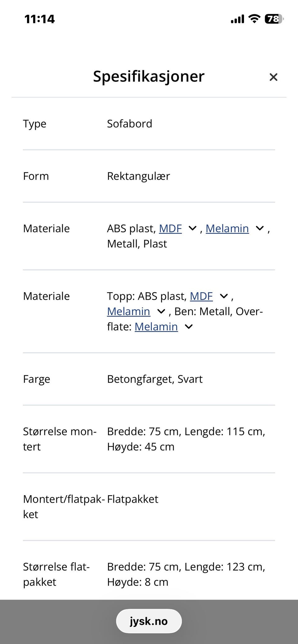
Task: Tap the Wi-Fi status icon
Action: tap(255, 19)
